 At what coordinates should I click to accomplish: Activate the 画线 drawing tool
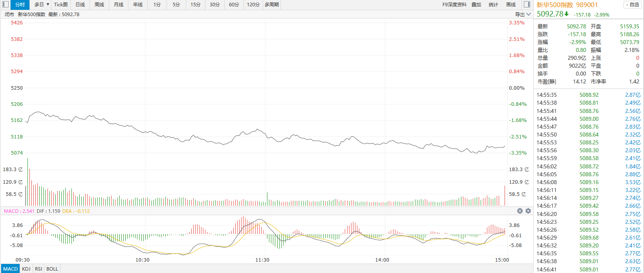511,4
